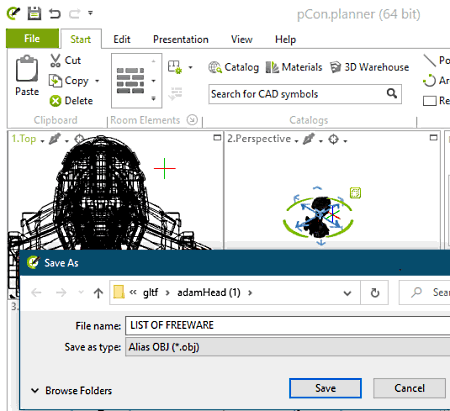Click the Perspective viewport navigation target icon
Viewport: 450px width, 411px height.
coord(333,139)
